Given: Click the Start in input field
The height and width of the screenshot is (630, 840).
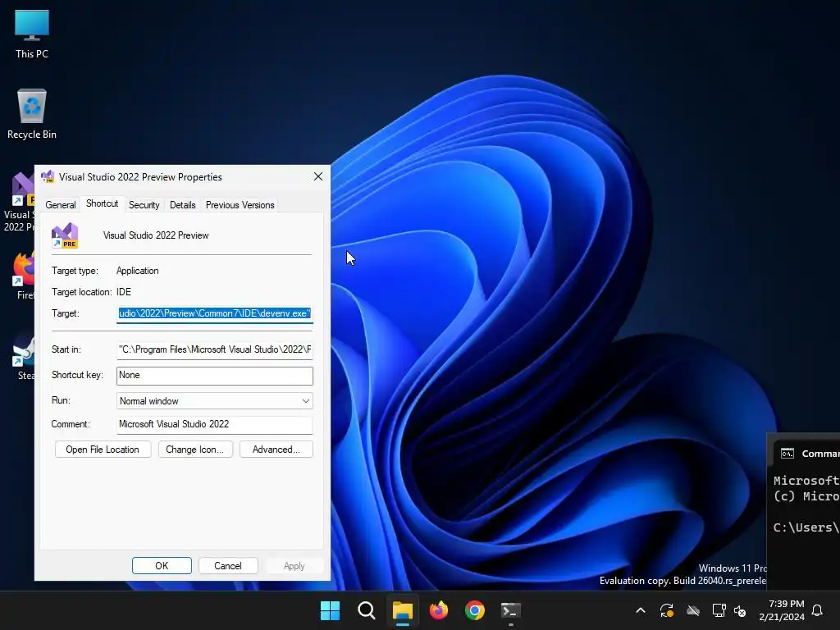Looking at the screenshot, I should (214, 349).
